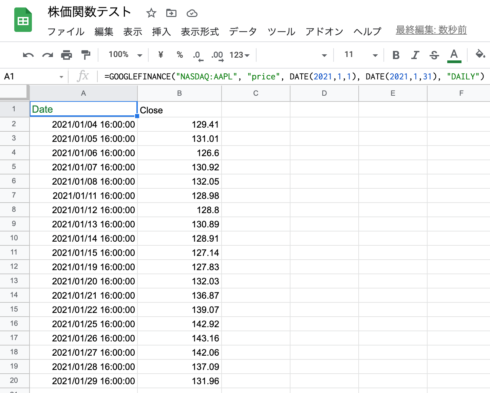Decrease decimal places

click(x=198, y=56)
